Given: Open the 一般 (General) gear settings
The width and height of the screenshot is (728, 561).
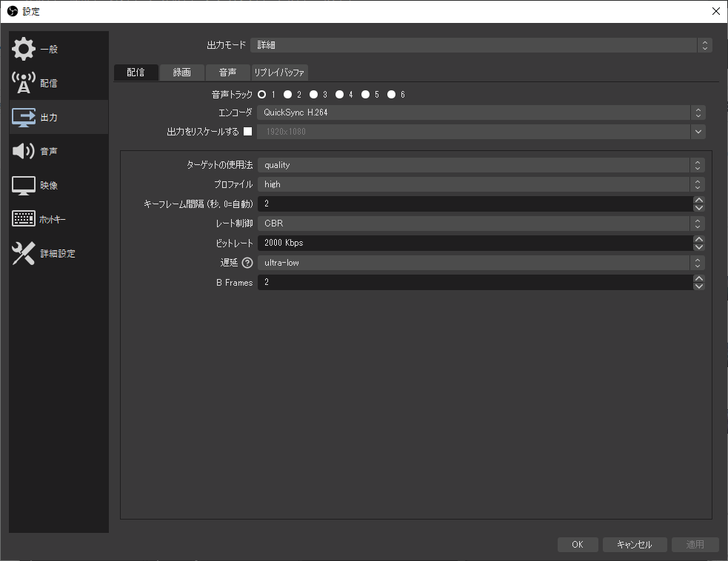Looking at the screenshot, I should pyautogui.click(x=24, y=49).
